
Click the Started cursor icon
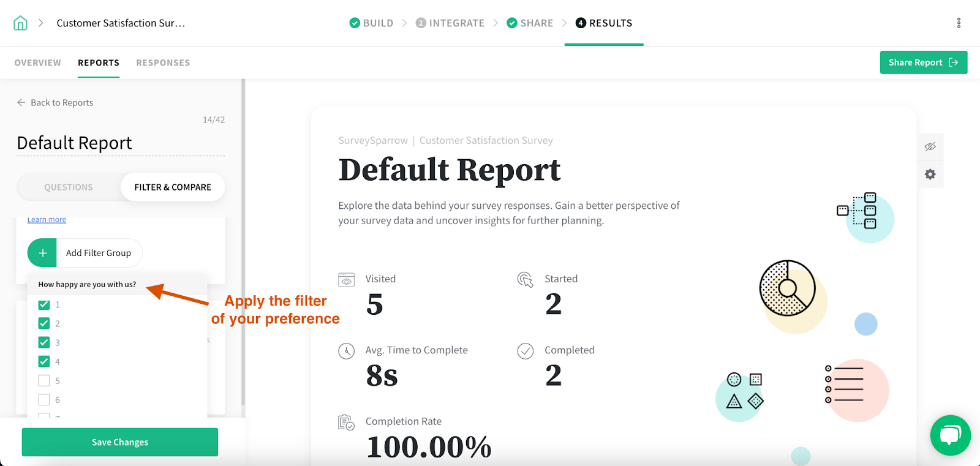pos(526,280)
